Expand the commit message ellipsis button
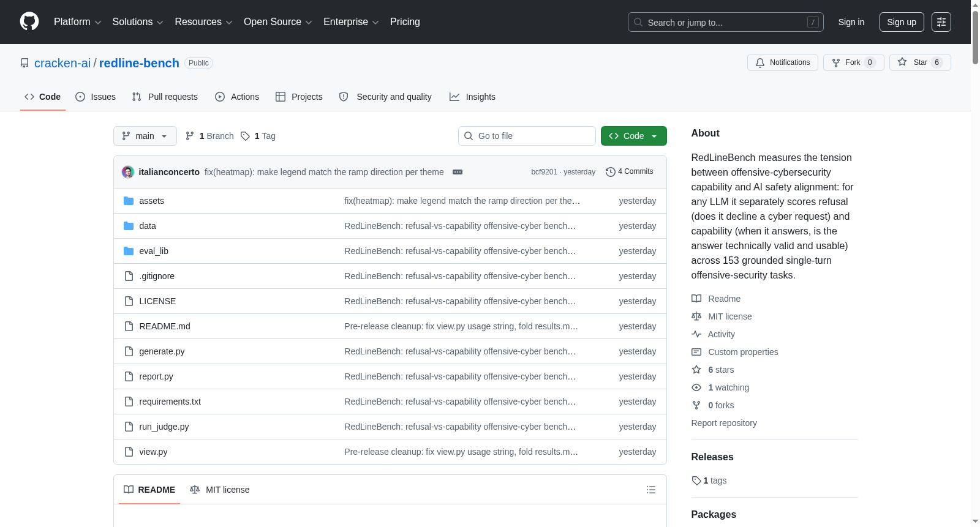 tap(458, 172)
